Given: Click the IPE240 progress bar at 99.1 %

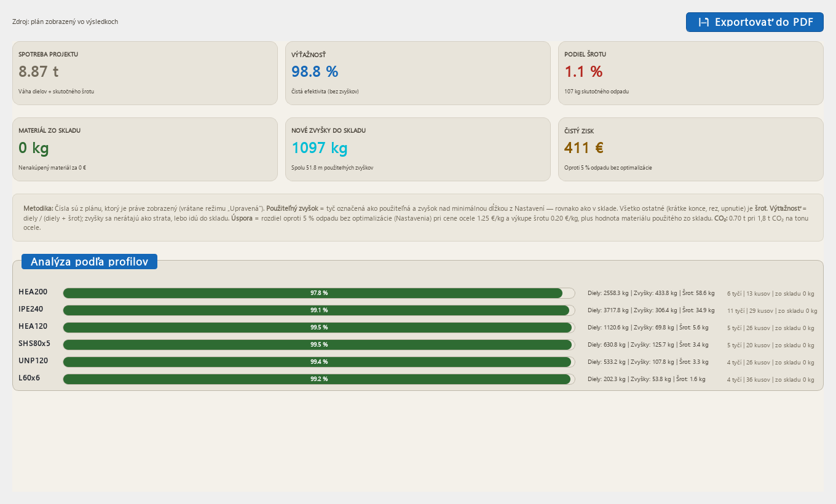Looking at the screenshot, I should [x=319, y=310].
